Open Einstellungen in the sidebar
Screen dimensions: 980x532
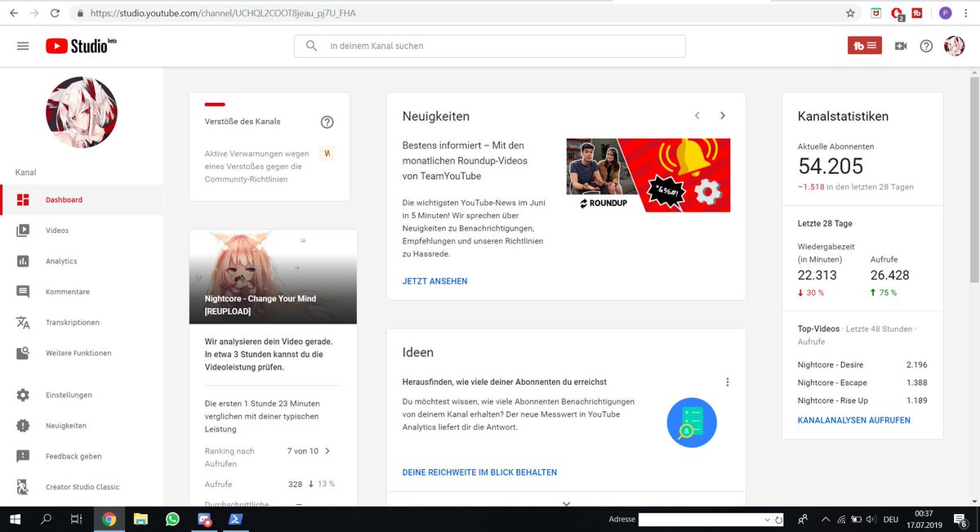(x=82, y=395)
